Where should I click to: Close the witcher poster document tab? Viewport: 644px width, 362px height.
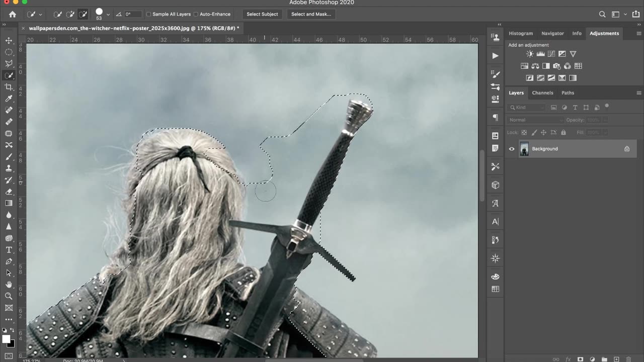[x=23, y=29]
